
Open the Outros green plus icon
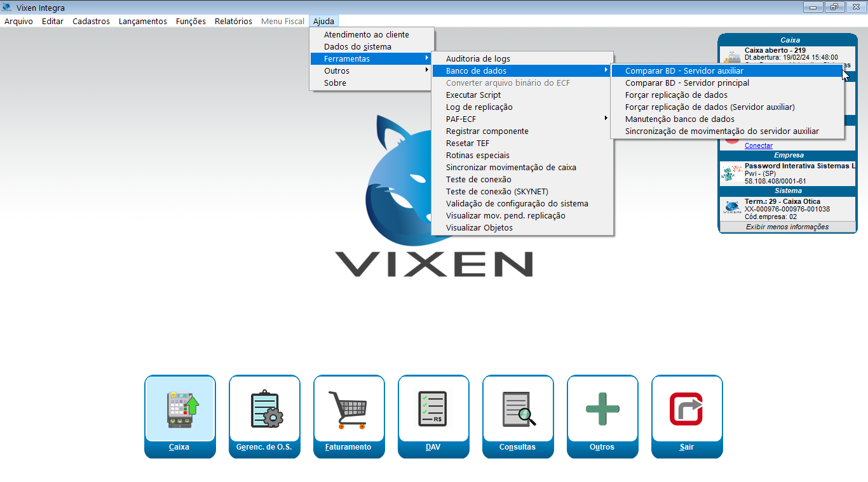tap(602, 409)
